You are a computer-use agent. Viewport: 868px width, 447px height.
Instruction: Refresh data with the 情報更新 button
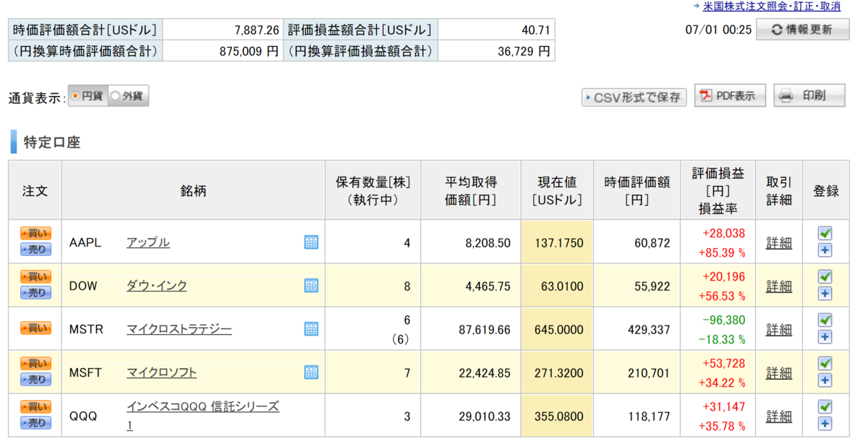pyautogui.click(x=802, y=30)
